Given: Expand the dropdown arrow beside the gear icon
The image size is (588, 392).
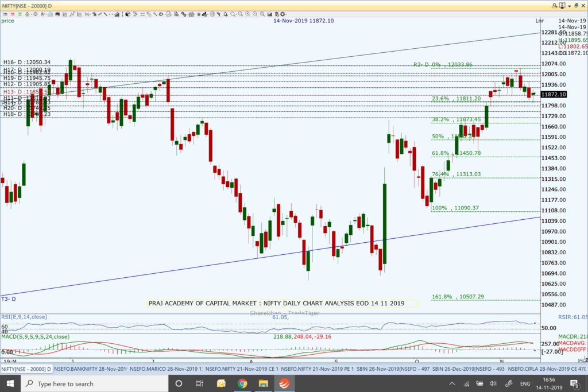Looking at the screenshot, I should tap(287, 14).
